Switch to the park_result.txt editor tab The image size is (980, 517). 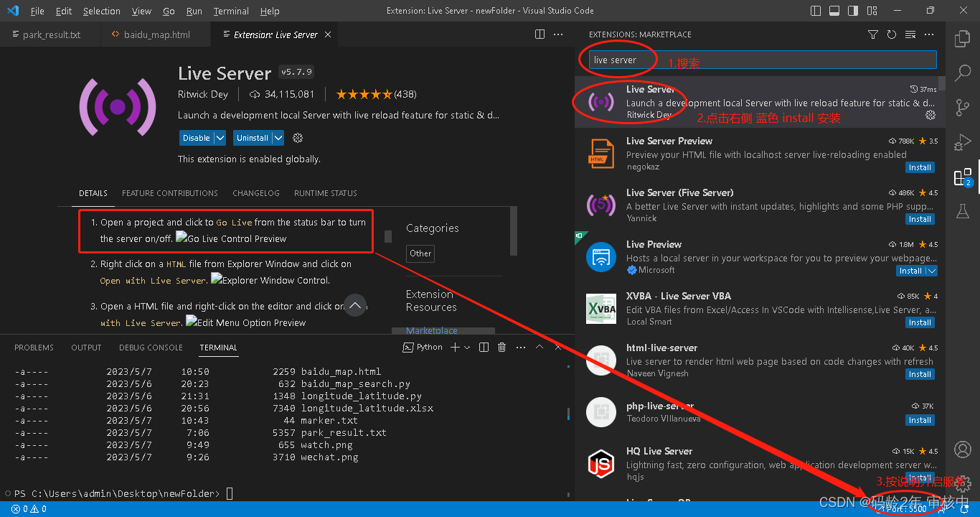point(50,34)
